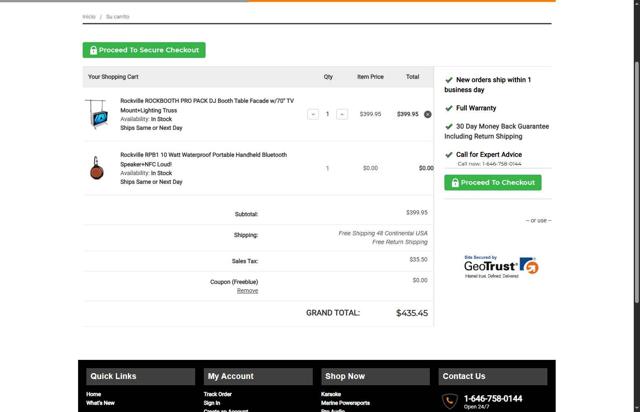Click RPB1 speaker's $0.00 item price
This screenshot has width=640, height=412.
coord(370,168)
